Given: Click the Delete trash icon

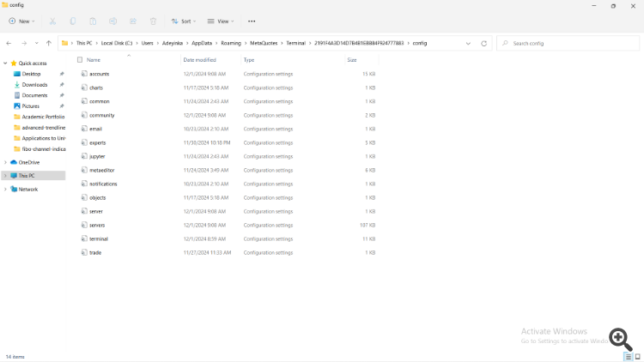Looking at the screenshot, I should (153, 21).
